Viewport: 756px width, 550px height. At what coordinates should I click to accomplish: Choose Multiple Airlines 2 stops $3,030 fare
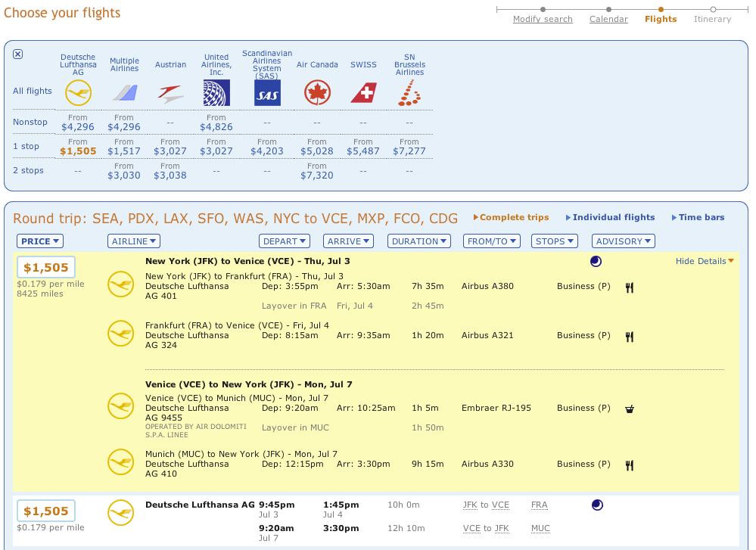coord(124,175)
